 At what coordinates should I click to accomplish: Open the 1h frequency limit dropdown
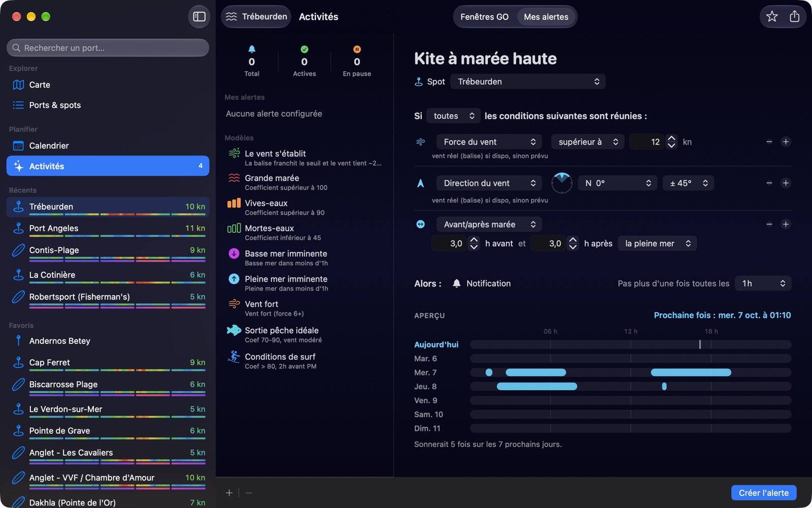763,283
